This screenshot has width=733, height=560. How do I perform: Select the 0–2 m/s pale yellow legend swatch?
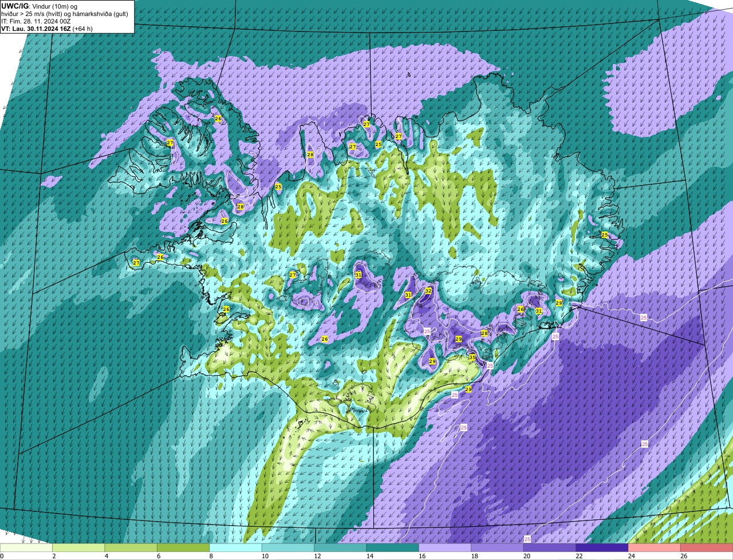(x=26, y=548)
